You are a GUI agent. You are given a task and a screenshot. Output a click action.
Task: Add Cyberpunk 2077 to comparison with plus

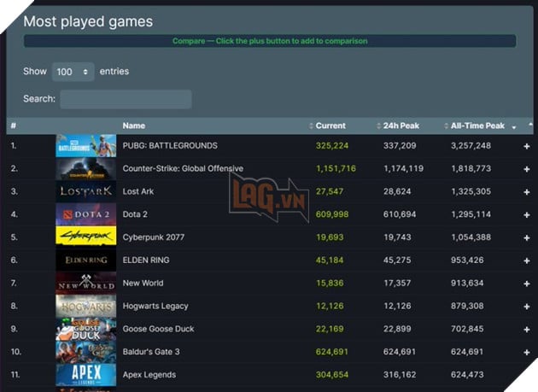coord(526,237)
